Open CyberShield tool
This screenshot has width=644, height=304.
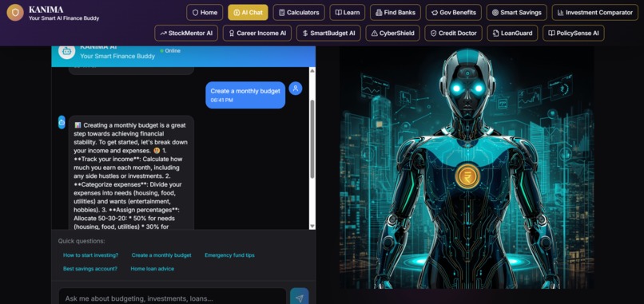click(x=392, y=34)
